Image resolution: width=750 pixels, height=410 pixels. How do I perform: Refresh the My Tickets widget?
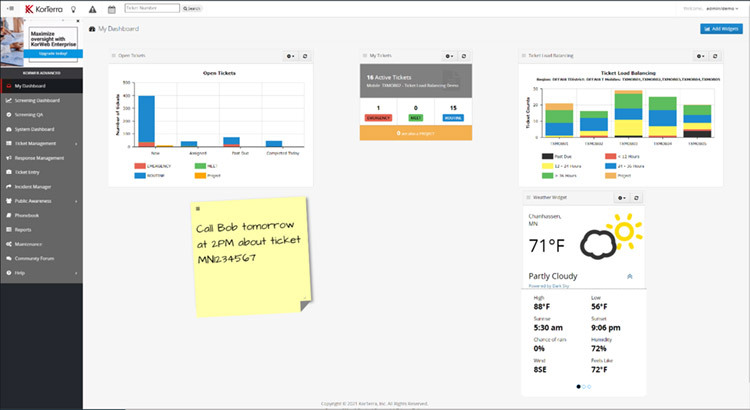click(x=465, y=56)
